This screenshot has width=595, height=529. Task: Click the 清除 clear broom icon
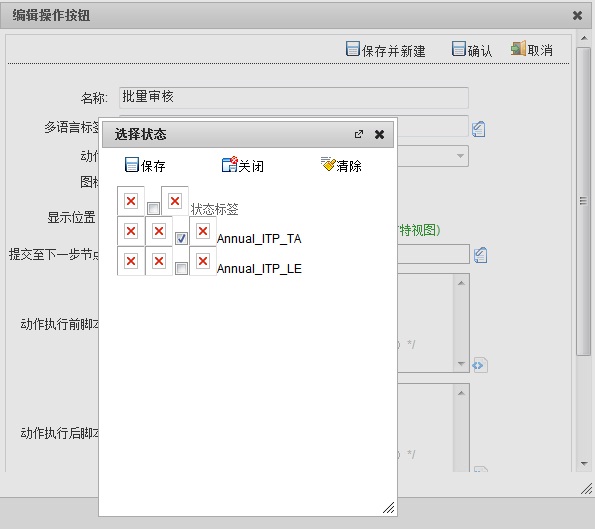328,164
